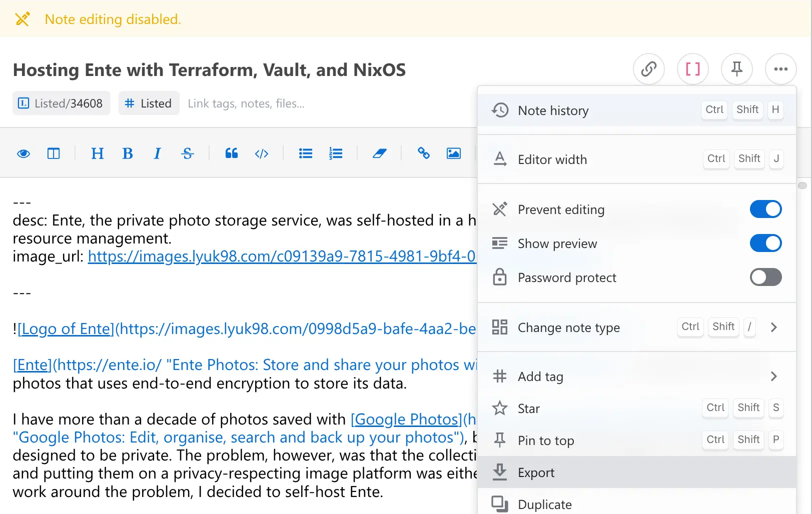Disable the Prevent editing toggle
Image resolution: width=812 pixels, height=514 pixels.
click(765, 209)
